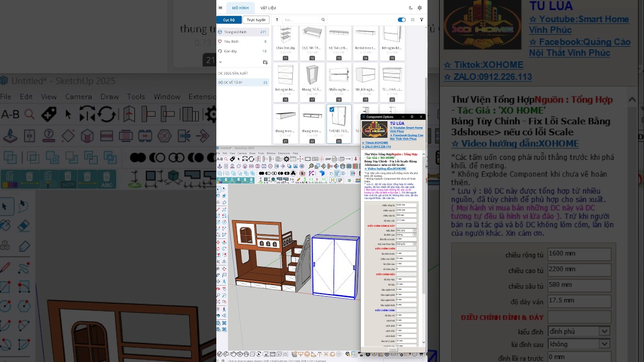Open the Help menu in SketchUp
Screen dimensions: 644x362
[295, 153]
